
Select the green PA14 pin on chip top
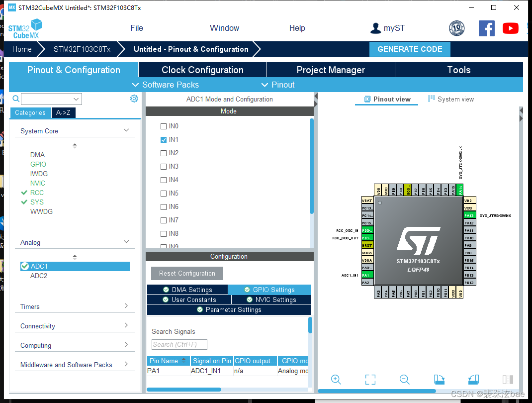[x=460, y=190]
